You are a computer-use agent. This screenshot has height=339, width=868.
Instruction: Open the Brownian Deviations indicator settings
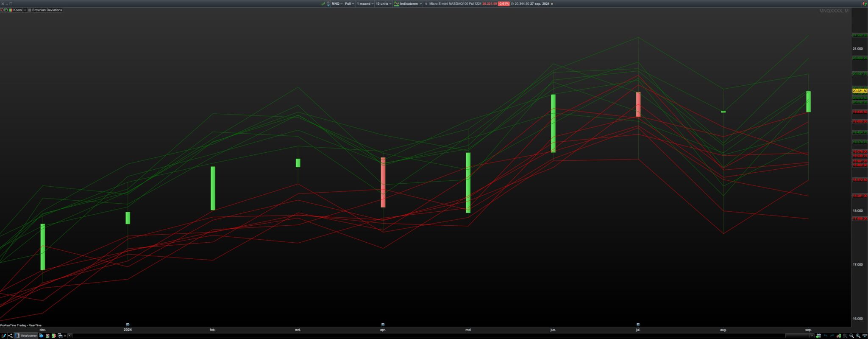pos(47,10)
